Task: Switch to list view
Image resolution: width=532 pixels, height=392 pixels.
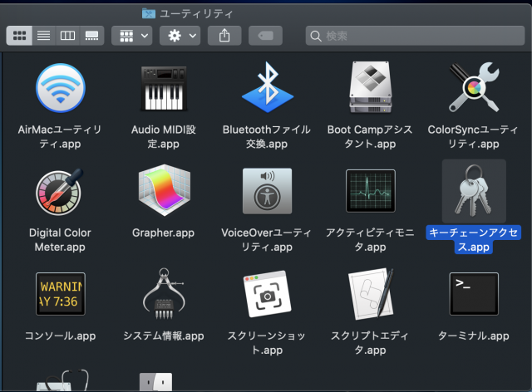Action: pyautogui.click(x=44, y=36)
